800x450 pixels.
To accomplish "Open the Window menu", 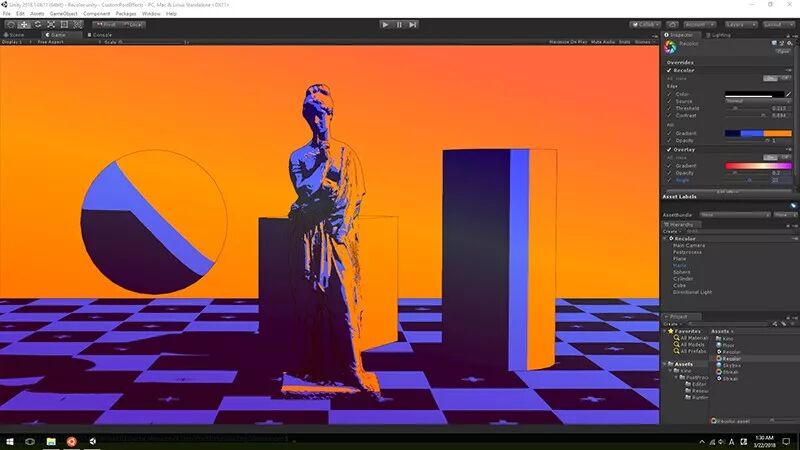I will (151, 14).
